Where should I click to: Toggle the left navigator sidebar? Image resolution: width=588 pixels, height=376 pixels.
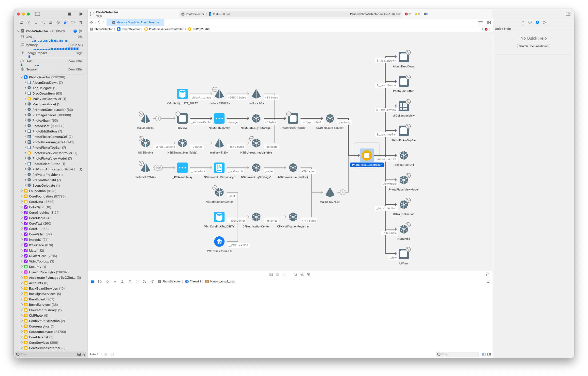click(38, 14)
